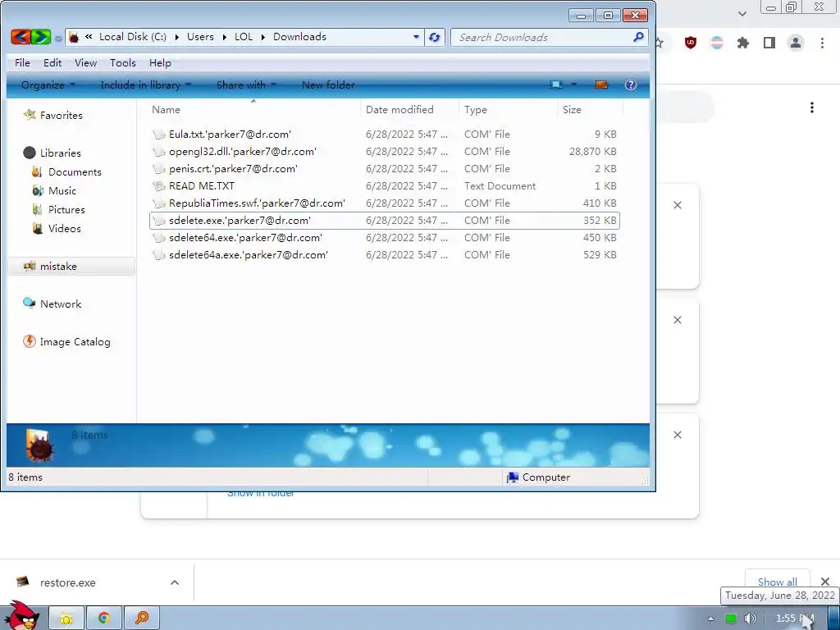The width and height of the screenshot is (840, 630).
Task: Click restore.exe in Chrome downloads bar
Action: coord(68,582)
